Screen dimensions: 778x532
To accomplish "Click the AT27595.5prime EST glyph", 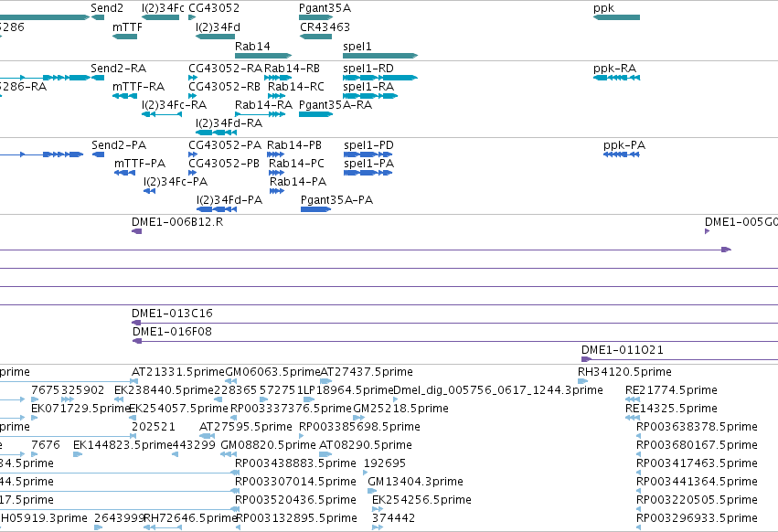I will [207, 436].
